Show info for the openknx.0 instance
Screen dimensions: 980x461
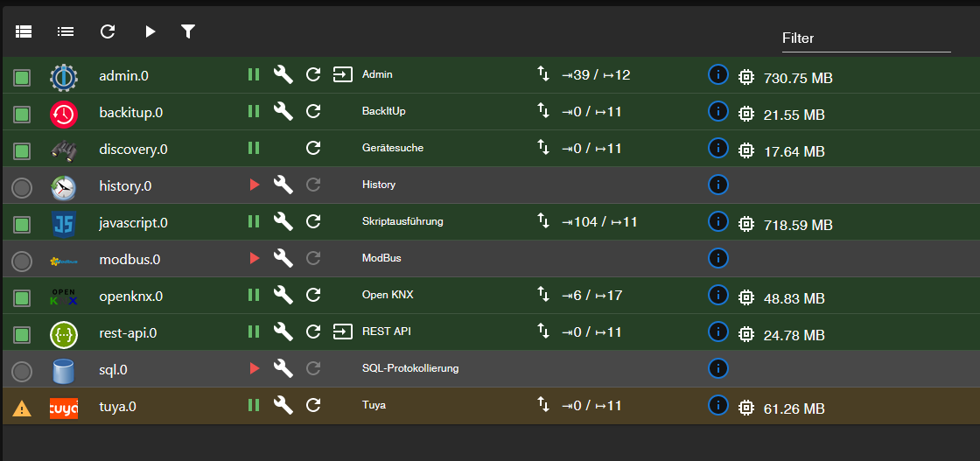(x=717, y=295)
